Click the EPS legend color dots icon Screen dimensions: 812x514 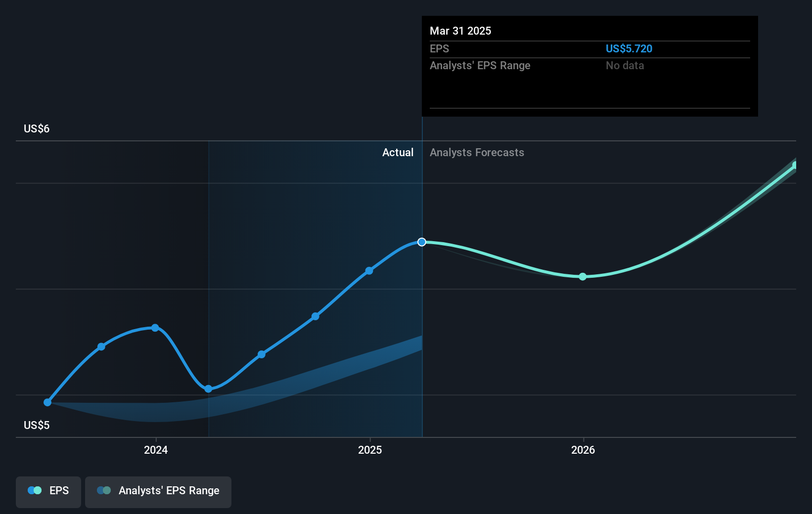click(35, 490)
